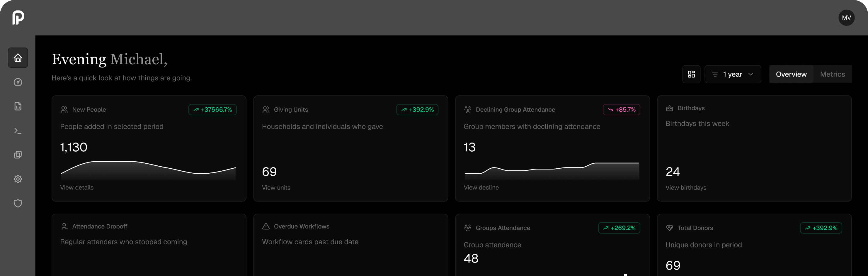Open the reports document icon in sidebar

[18, 106]
